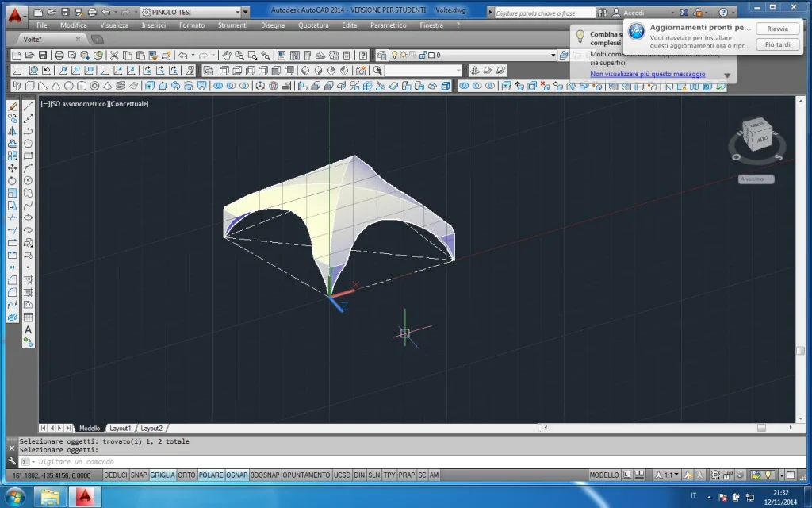Open the Help question mark icon in standard toolbar
This screenshot has height=508, width=812.
click(363, 55)
